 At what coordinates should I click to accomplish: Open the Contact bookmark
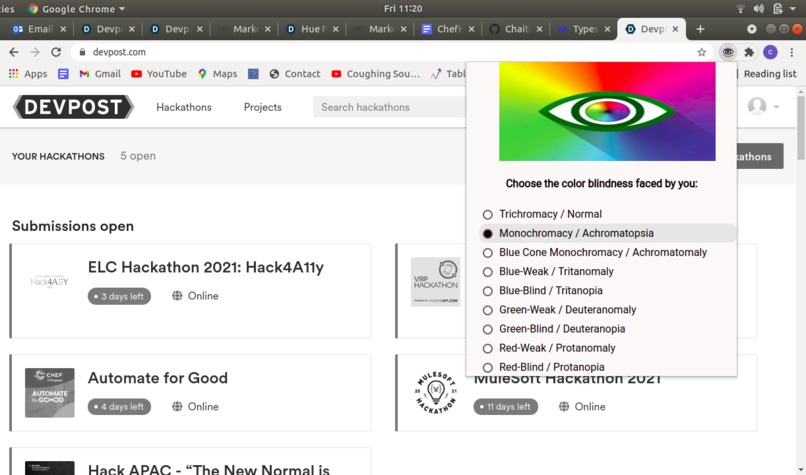point(295,74)
